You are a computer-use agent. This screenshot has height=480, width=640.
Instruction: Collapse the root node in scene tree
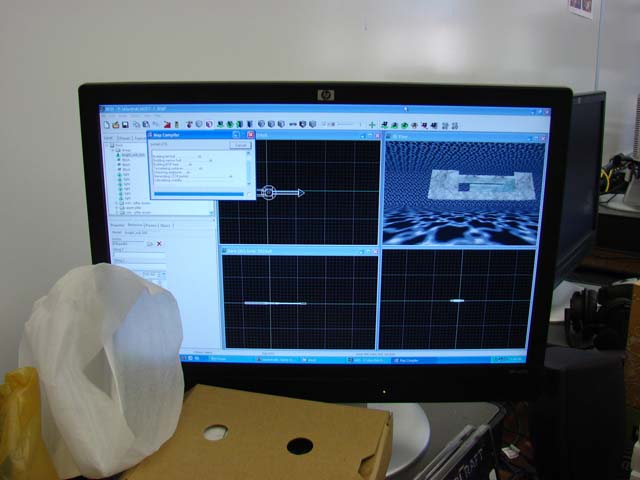pyautogui.click(x=108, y=146)
